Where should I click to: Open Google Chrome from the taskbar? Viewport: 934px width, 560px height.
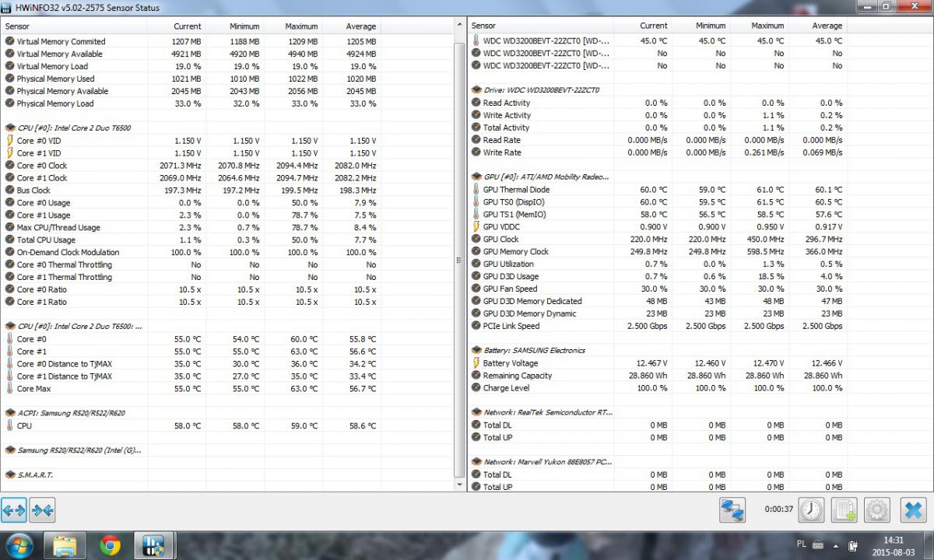tap(110, 546)
